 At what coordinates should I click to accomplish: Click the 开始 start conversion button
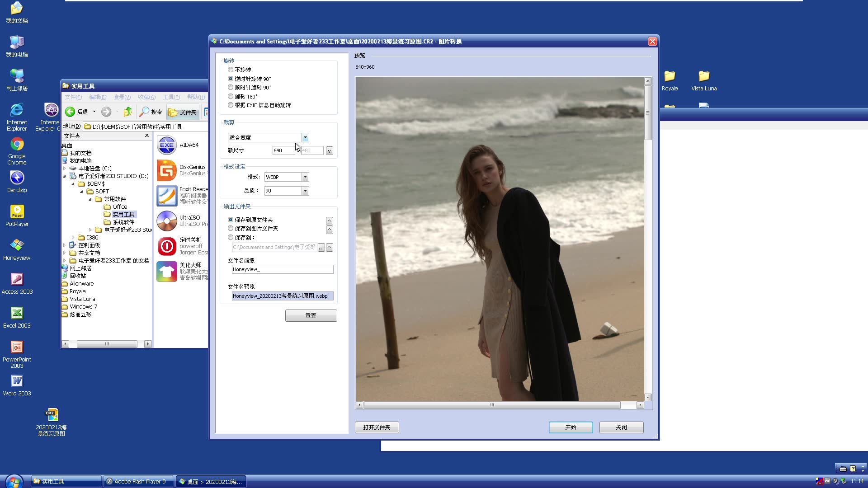click(571, 427)
